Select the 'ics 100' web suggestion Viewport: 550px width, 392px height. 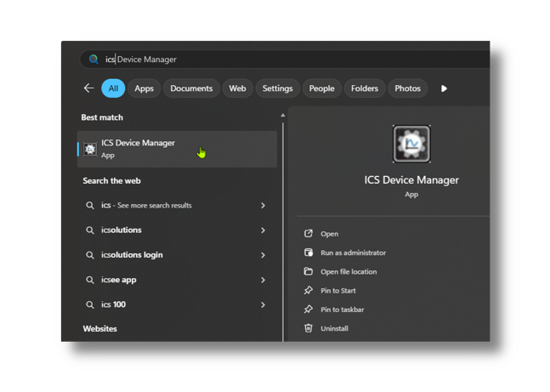(175, 305)
